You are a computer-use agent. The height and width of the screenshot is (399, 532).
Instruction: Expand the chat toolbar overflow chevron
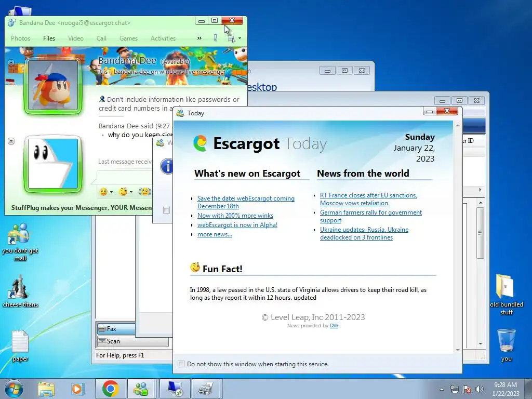pos(199,38)
